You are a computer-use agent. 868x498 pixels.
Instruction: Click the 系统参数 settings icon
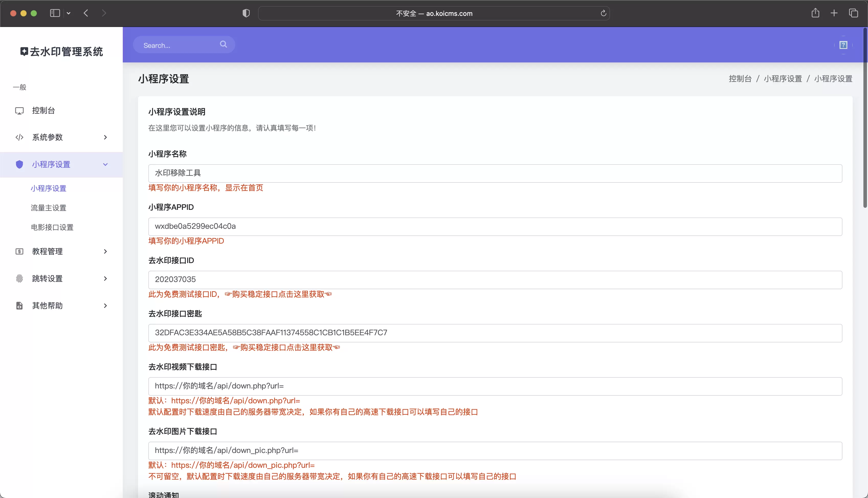19,137
